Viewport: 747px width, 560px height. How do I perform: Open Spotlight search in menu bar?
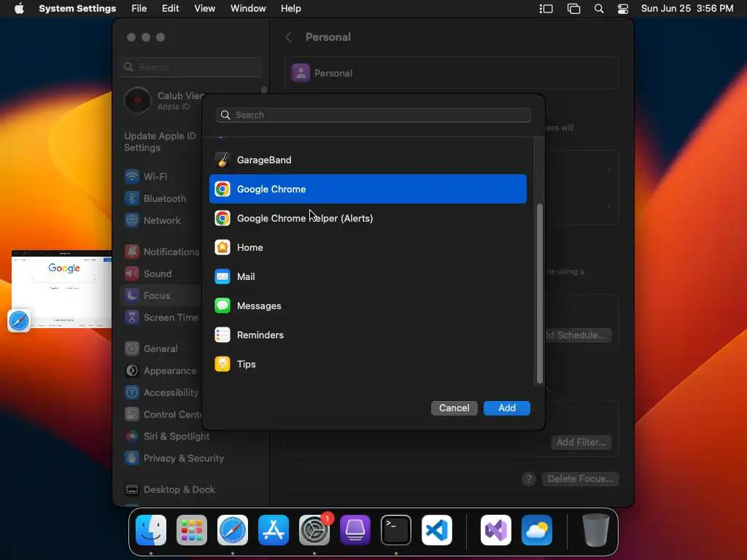599,9
